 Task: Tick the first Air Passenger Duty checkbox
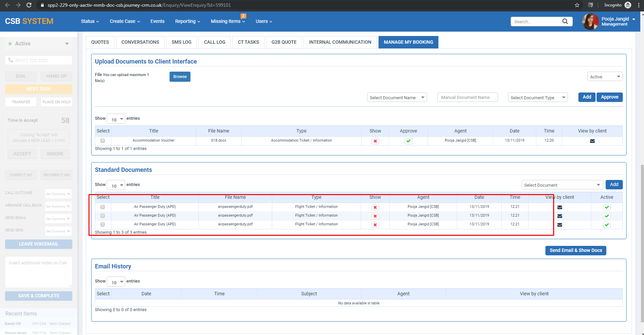click(103, 207)
